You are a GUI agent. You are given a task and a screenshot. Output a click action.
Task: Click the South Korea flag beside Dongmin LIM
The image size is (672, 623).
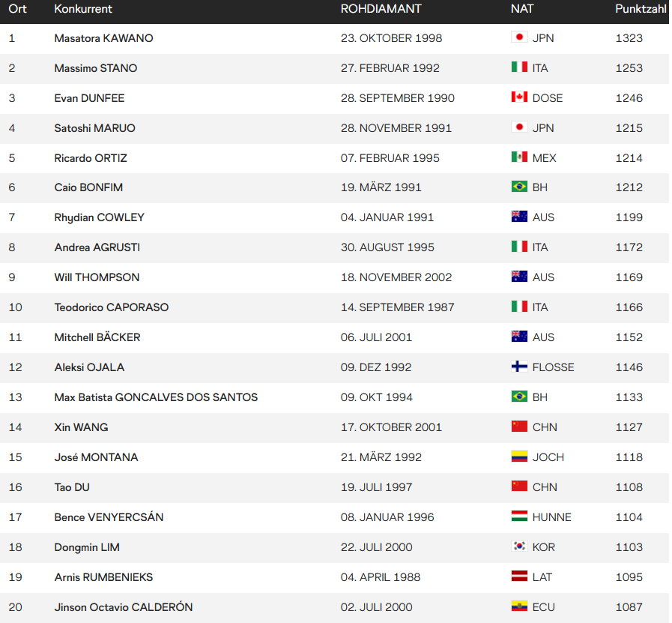click(519, 547)
